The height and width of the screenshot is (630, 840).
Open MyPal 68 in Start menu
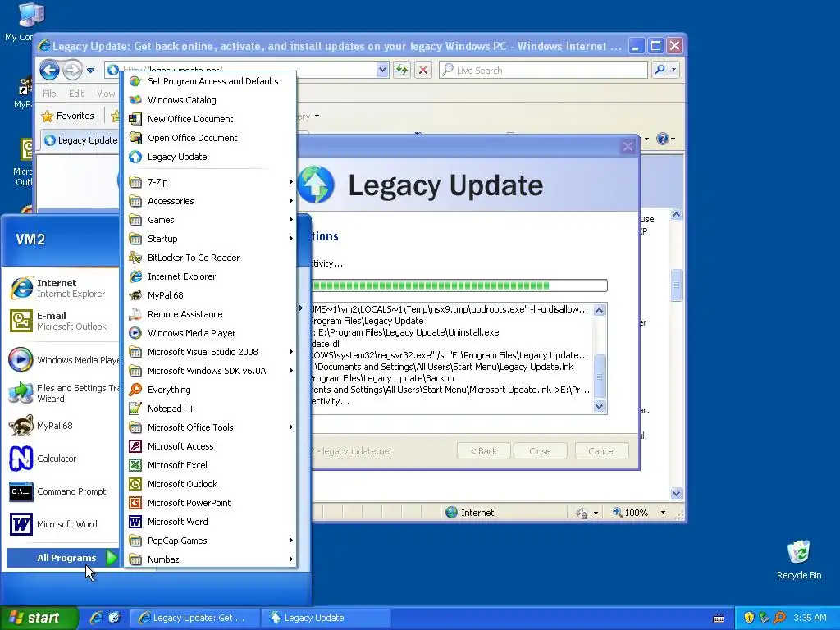[63, 426]
